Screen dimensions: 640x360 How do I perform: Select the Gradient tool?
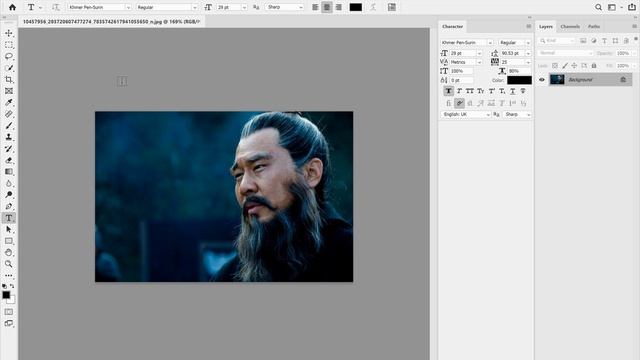pyautogui.click(x=9, y=172)
